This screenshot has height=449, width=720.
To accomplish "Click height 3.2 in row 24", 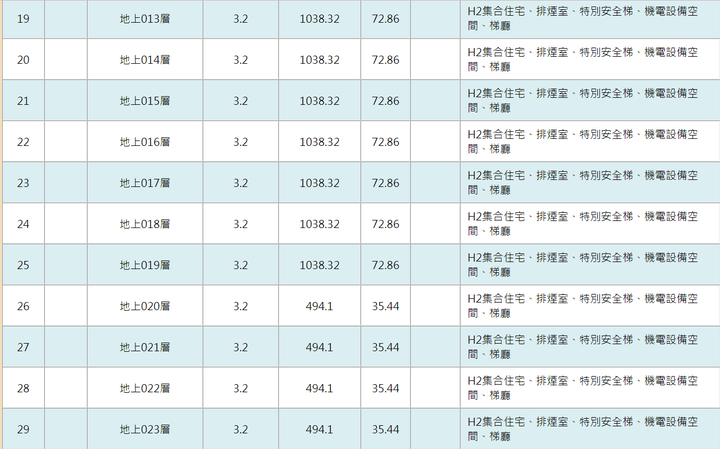I will 241,224.
